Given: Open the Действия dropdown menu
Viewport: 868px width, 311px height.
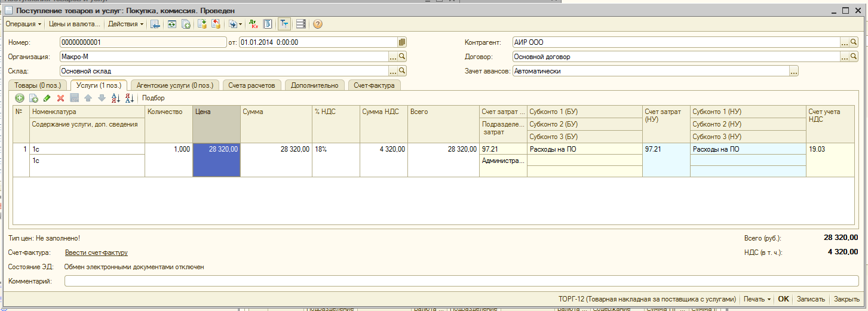Looking at the screenshot, I should tap(126, 24).
